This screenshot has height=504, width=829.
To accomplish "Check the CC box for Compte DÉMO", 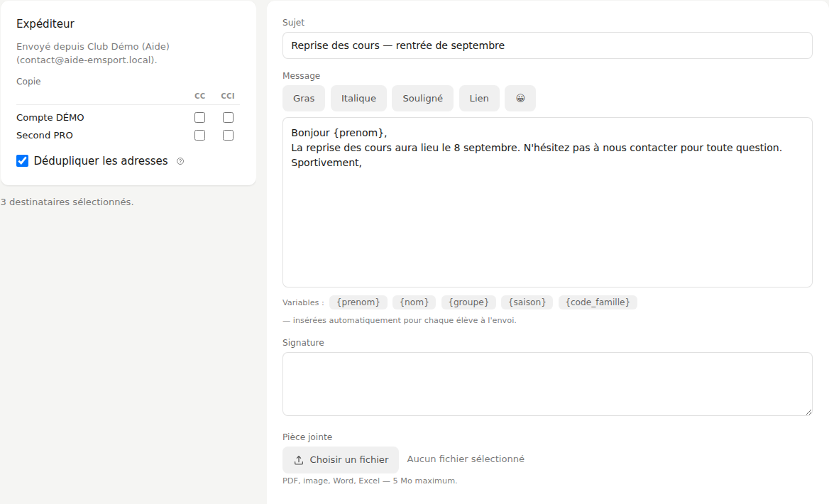I will [200, 117].
